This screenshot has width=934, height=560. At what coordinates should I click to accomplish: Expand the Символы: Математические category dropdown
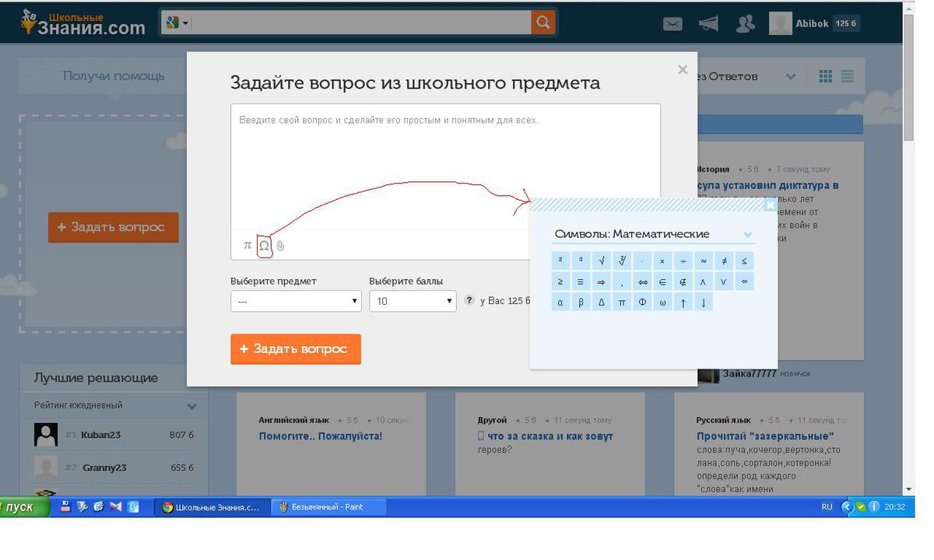(x=747, y=234)
